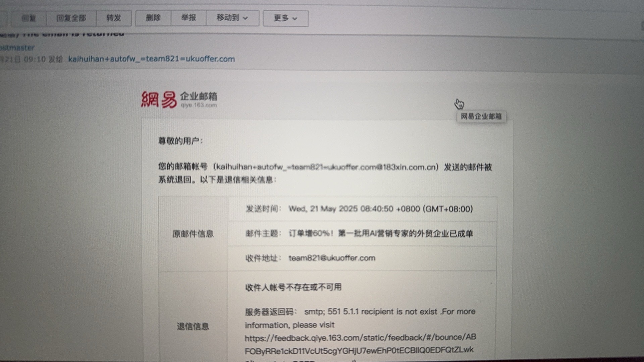Click the team821@ukuoffer.com recipient address in table
The height and width of the screenshot is (362, 644).
[332, 258]
